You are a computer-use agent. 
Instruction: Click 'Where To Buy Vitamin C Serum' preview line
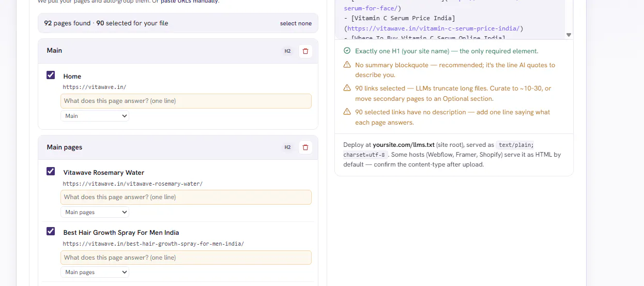pos(424,37)
